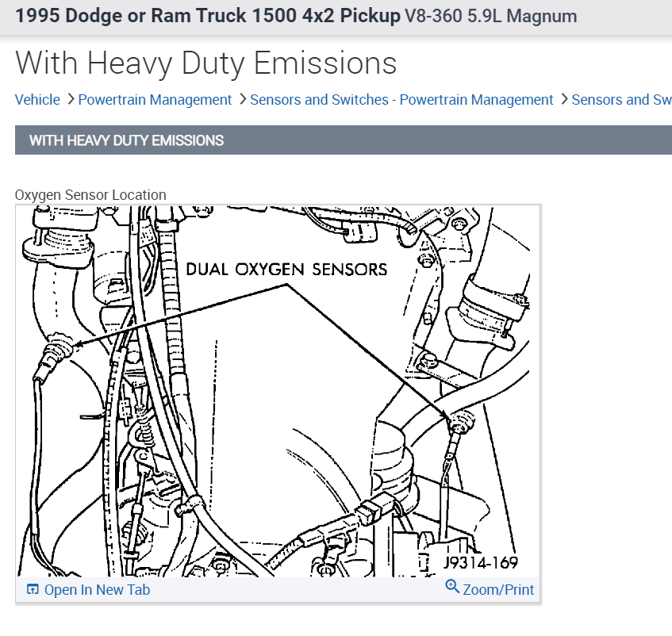Screen dimensions: 672x636
Task: Click the V8-360 5.9L Magnum engine text
Action: pyautogui.click(x=491, y=16)
